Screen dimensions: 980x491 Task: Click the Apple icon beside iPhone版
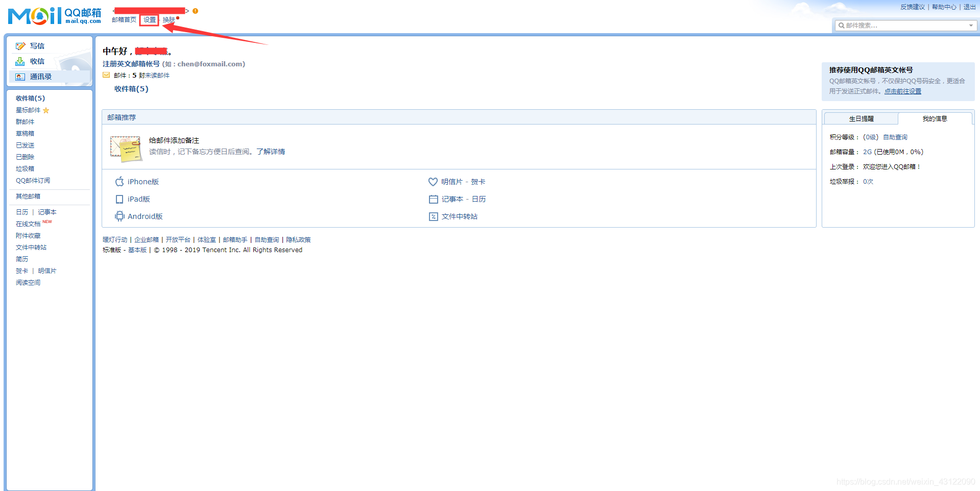(119, 181)
